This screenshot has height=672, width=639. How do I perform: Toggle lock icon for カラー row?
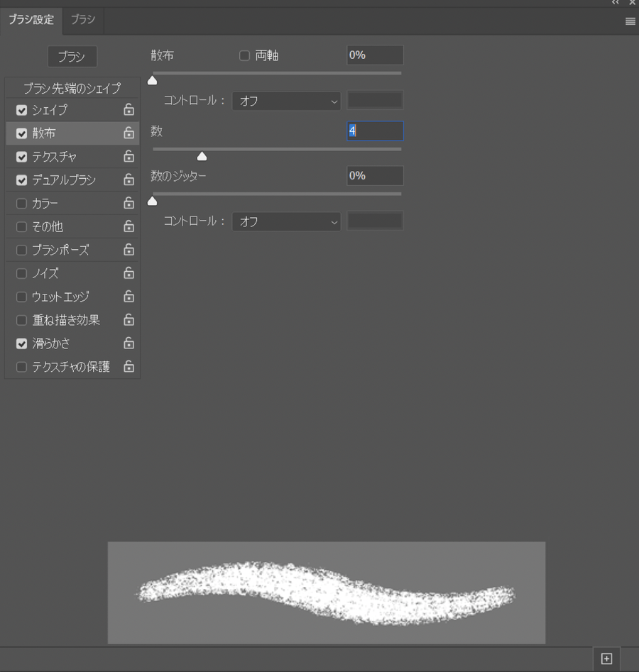tap(129, 203)
